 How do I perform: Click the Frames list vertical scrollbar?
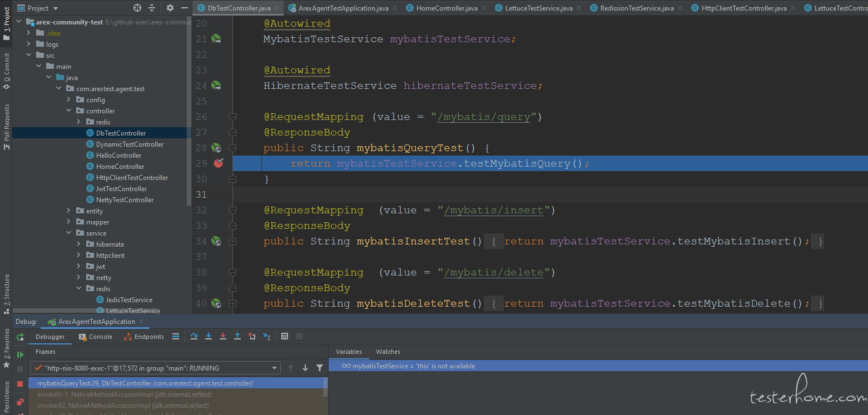tap(325, 387)
